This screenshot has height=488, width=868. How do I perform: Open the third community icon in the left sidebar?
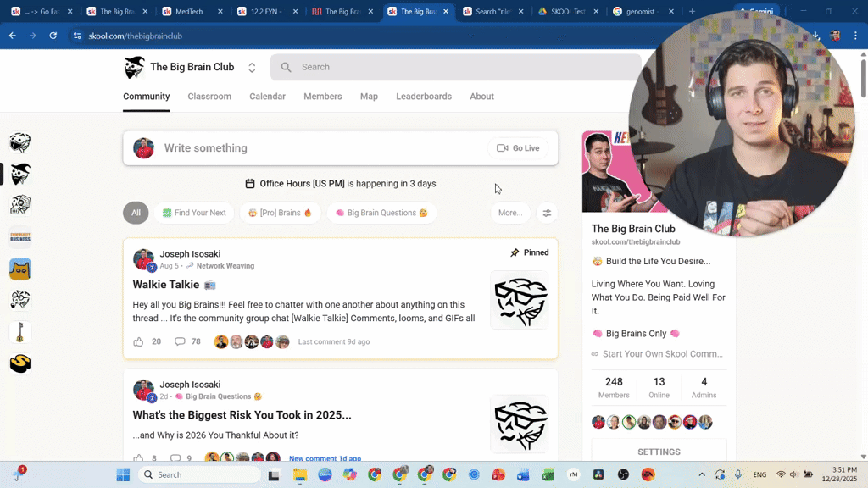pos(20,205)
